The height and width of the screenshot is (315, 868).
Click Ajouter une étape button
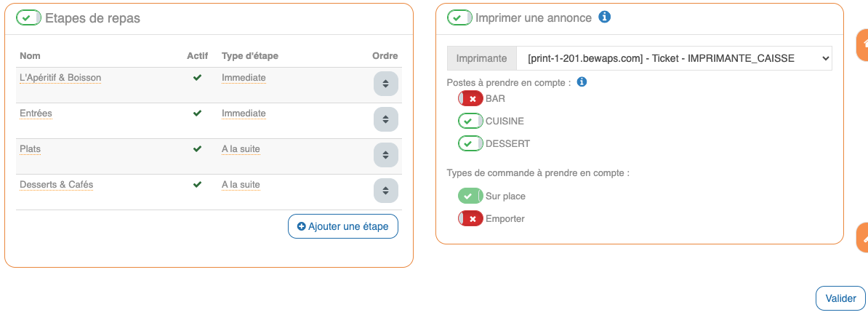pyautogui.click(x=343, y=226)
